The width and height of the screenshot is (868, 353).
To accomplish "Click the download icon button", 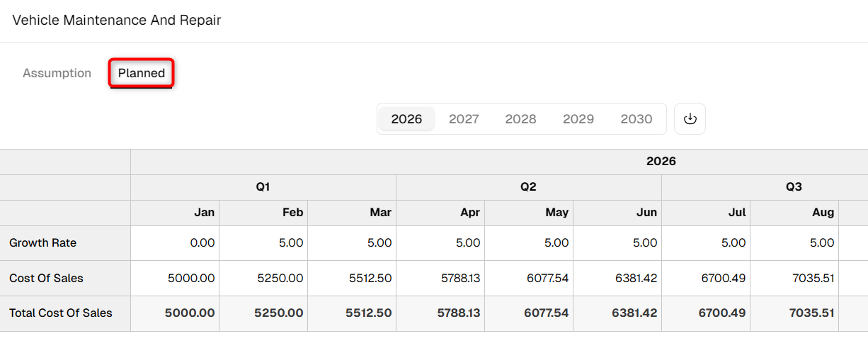I will 690,119.
